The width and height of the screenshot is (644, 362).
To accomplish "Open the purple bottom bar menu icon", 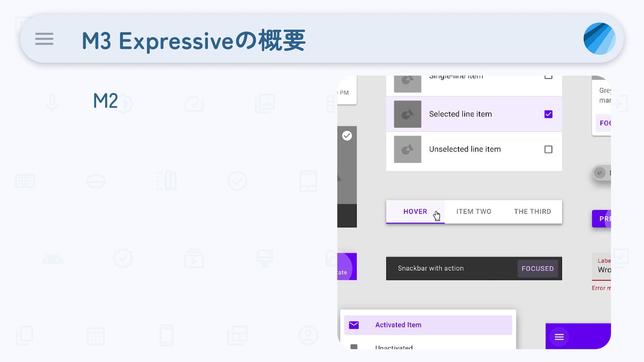I will point(559,337).
